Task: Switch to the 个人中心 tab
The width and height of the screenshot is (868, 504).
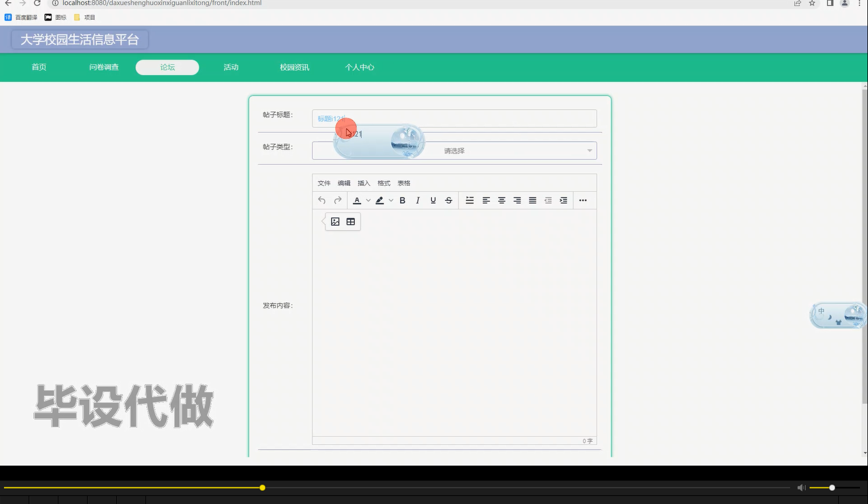Action: coord(359,67)
